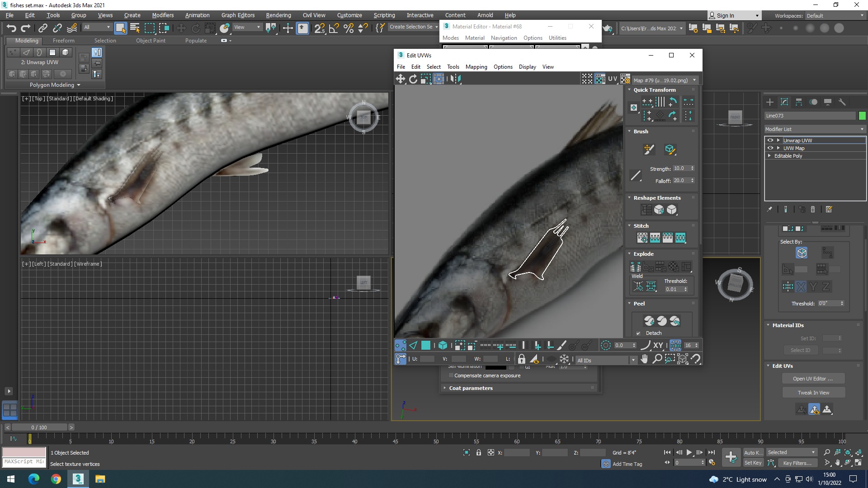Open the All IDs dropdown
This screenshot has width=868, height=488.
[x=606, y=360]
